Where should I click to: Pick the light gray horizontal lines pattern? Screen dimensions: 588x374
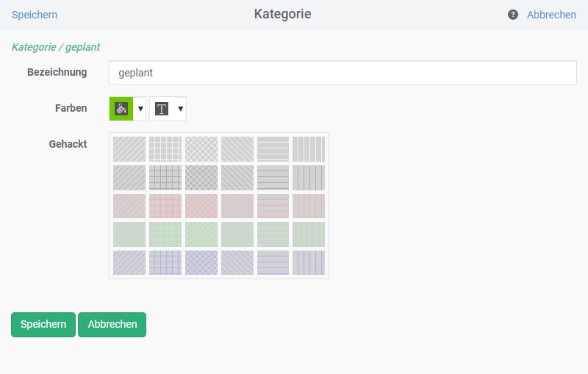(x=273, y=149)
